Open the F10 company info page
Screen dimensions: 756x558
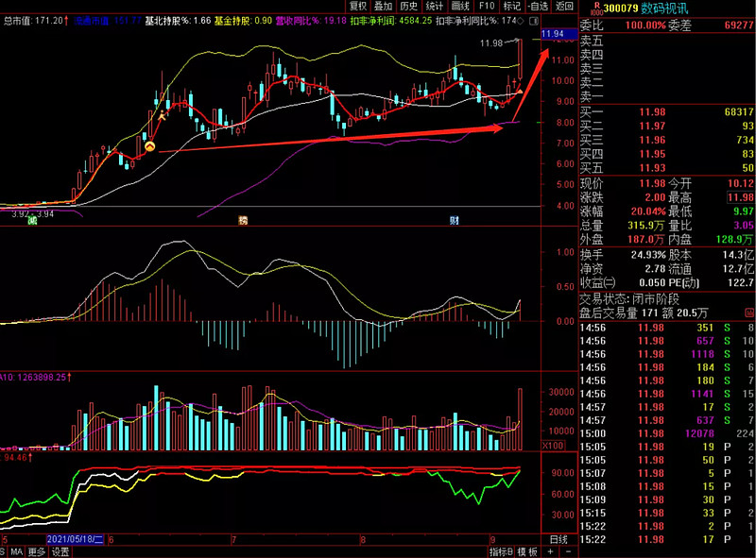(487, 7)
